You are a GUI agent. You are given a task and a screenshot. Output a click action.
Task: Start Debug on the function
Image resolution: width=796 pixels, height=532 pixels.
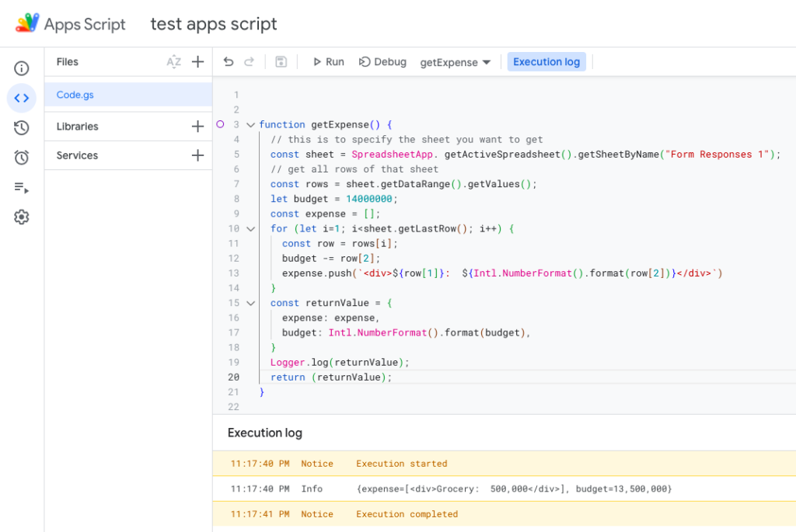click(382, 62)
